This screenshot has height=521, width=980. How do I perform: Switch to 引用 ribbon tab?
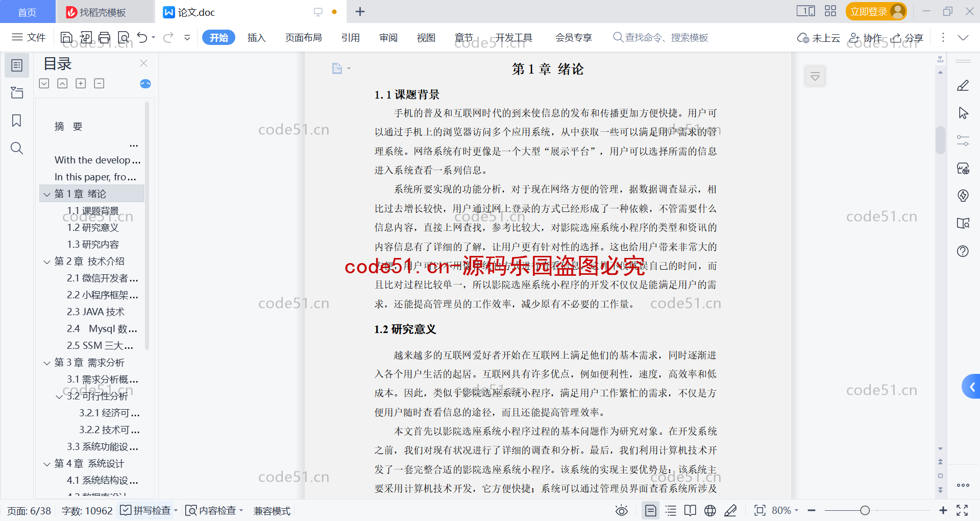click(351, 38)
